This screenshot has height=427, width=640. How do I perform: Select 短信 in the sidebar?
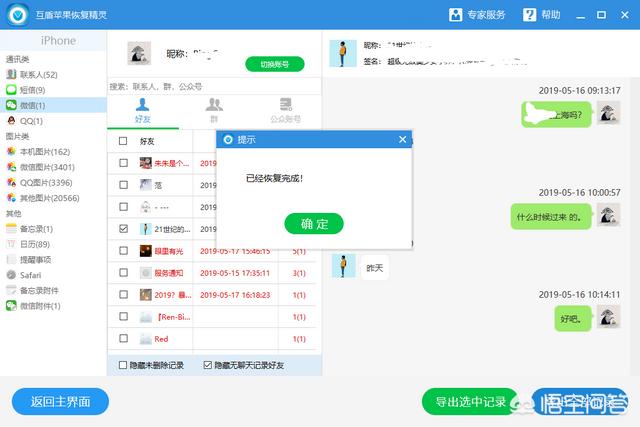point(33,90)
